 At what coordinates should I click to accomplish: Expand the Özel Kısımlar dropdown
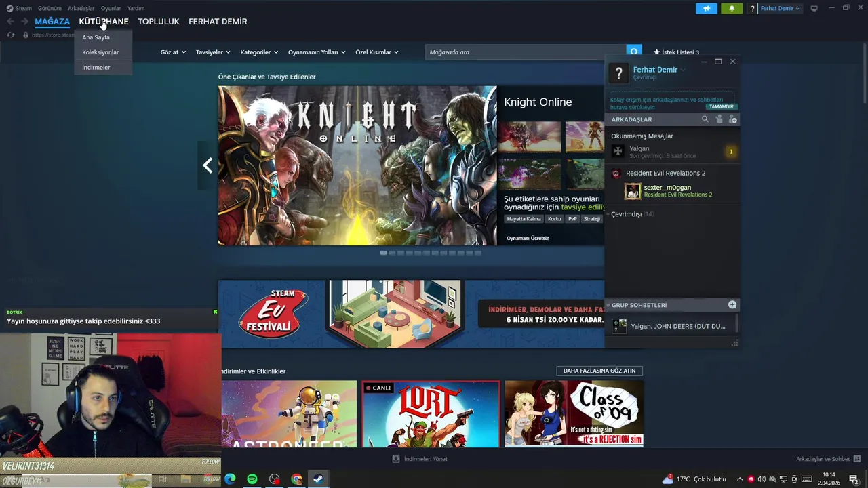(x=377, y=52)
